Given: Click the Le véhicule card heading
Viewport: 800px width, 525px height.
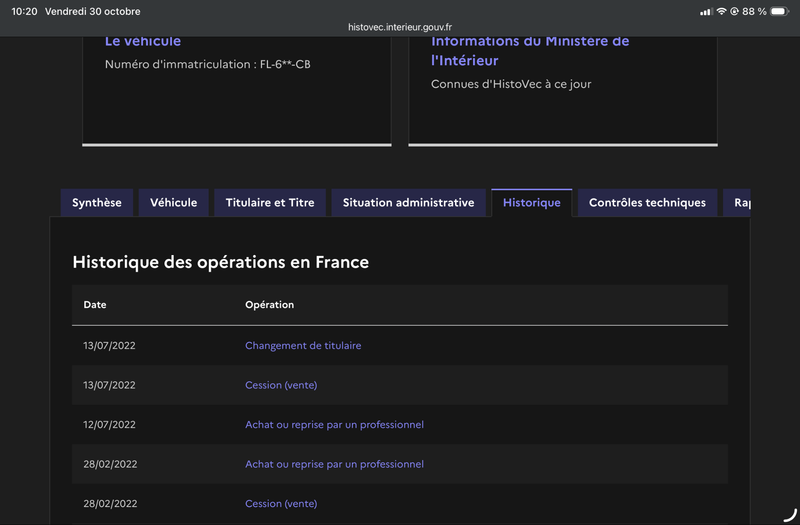Looking at the screenshot, I should (143, 42).
